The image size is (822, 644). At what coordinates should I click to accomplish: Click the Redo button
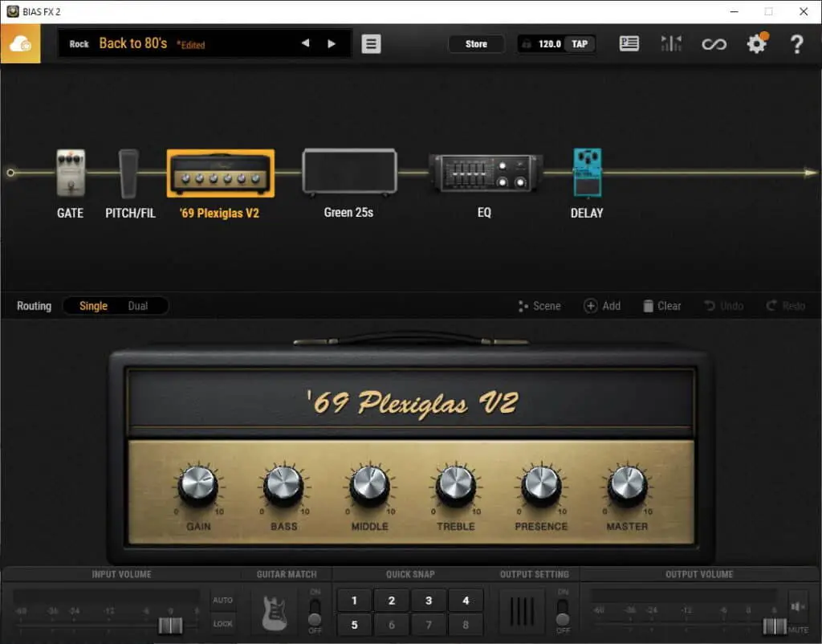[785, 306]
